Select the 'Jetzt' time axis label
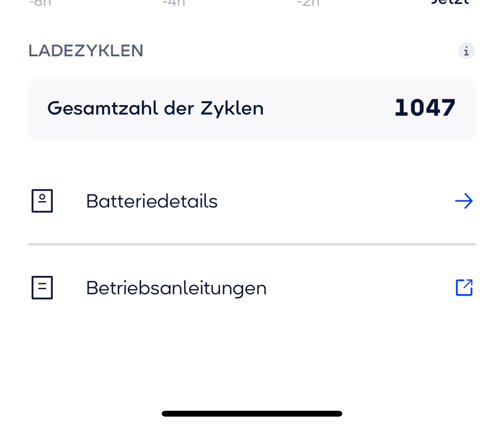Viewport: 504px width, 426px height. (x=451, y=3)
